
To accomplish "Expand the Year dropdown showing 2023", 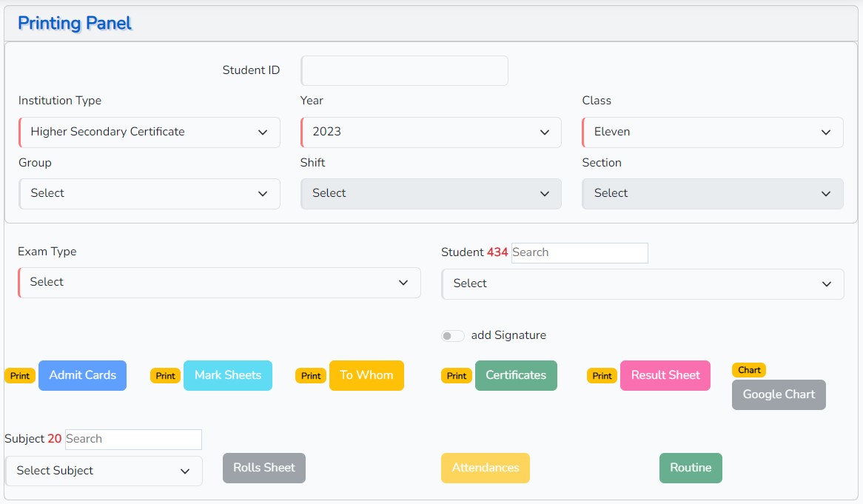I will coord(431,132).
